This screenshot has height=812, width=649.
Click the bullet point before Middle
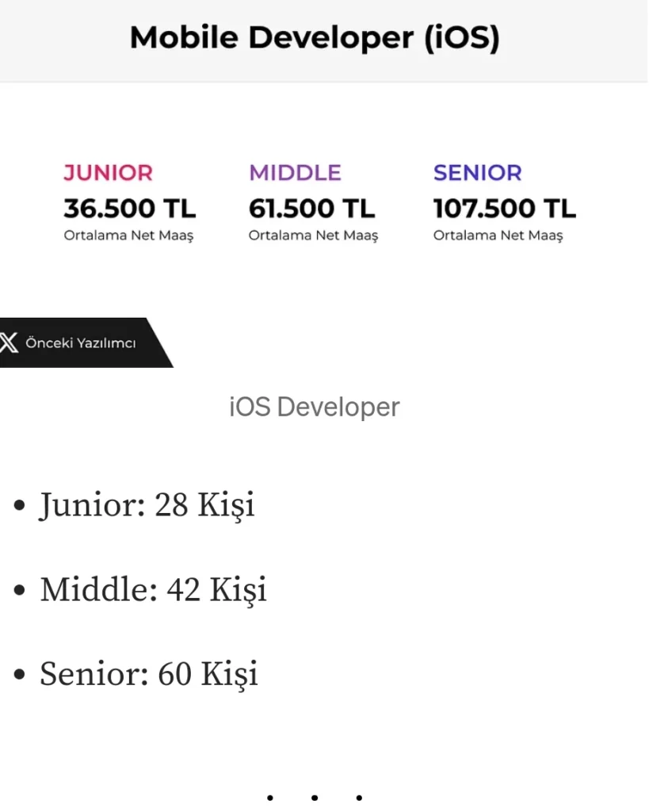[21, 591]
